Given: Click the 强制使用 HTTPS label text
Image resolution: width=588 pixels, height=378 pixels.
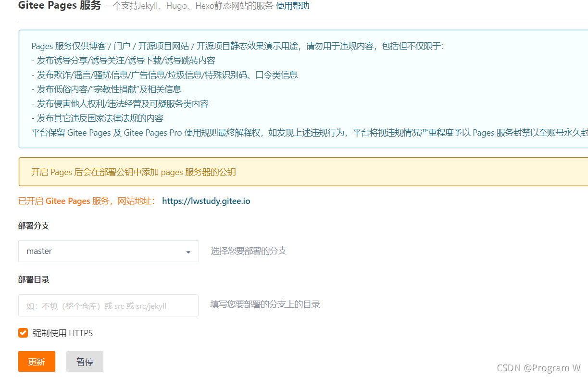Looking at the screenshot, I should click(x=63, y=333).
